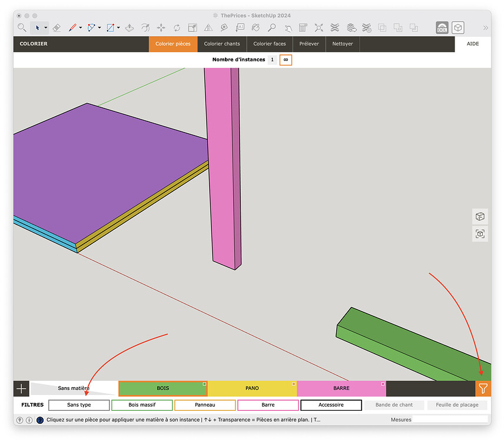Select the Eraser tool in the toolbar

(x=57, y=27)
